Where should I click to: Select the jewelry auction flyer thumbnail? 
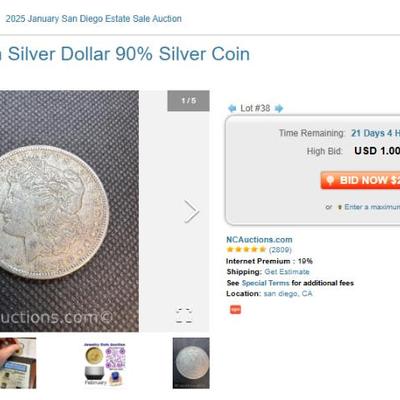point(105,363)
